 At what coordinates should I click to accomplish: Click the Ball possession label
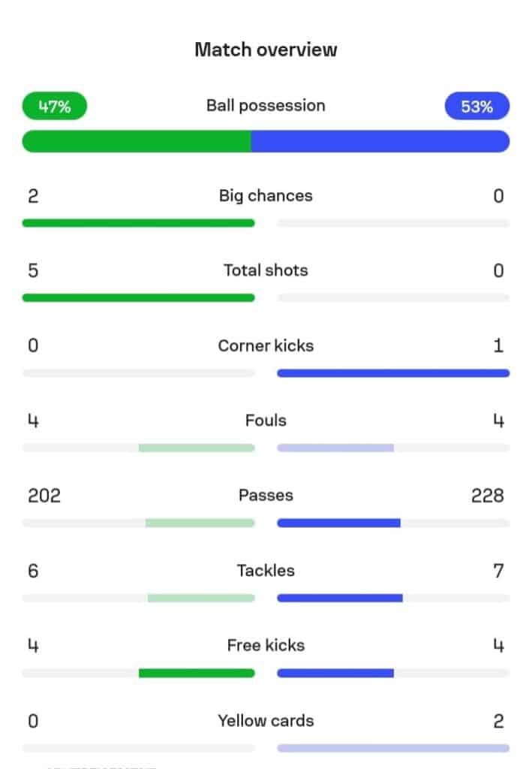tap(266, 105)
